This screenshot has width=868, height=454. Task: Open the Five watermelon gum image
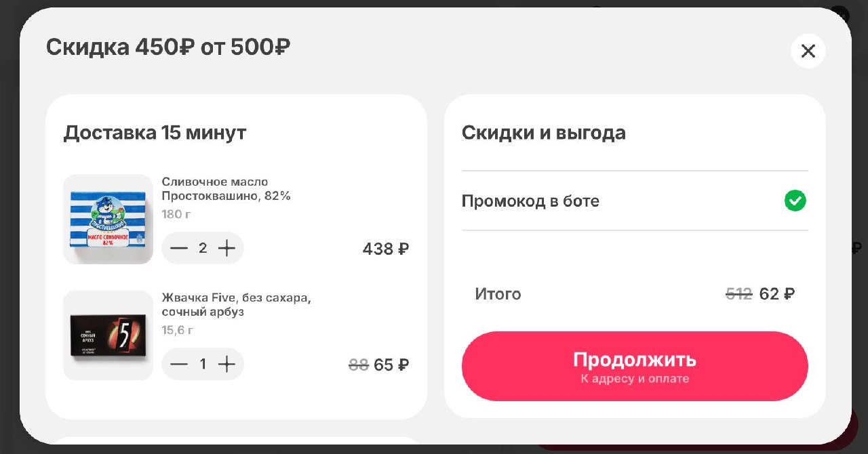108,335
